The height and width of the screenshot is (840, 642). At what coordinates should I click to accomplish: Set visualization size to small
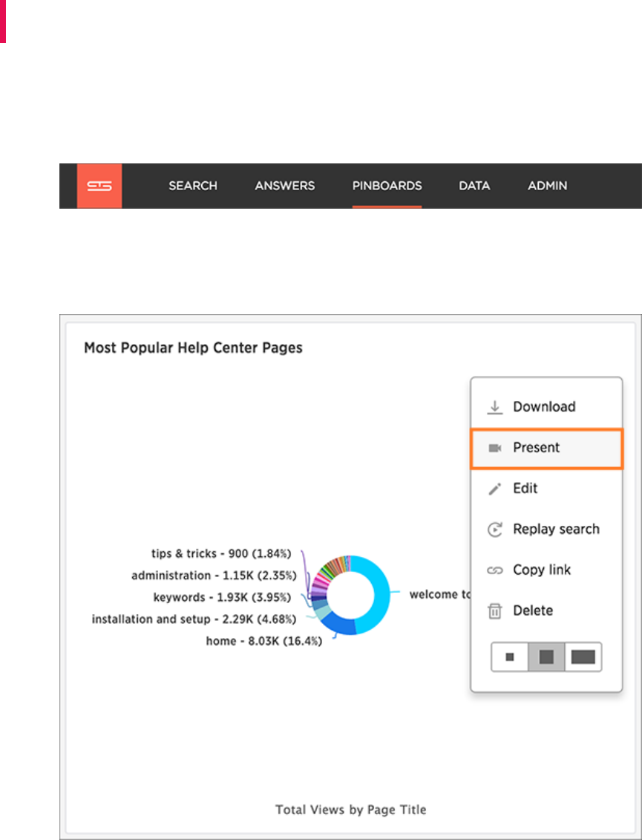pyautogui.click(x=510, y=657)
